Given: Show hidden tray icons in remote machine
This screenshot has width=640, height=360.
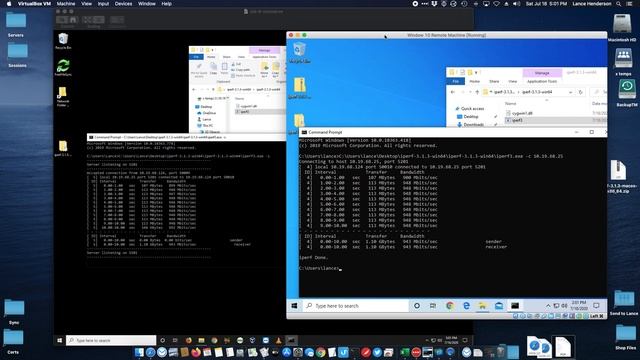Looking at the screenshot, I should pyautogui.click(x=548, y=306).
